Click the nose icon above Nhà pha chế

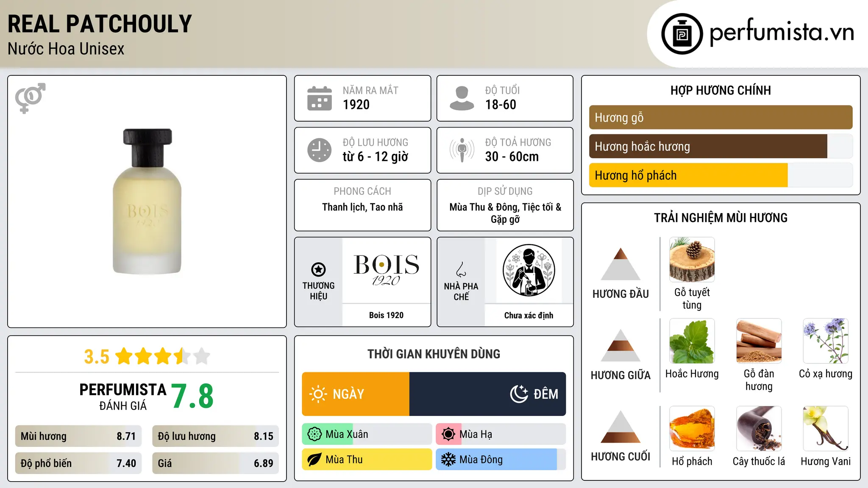click(461, 269)
